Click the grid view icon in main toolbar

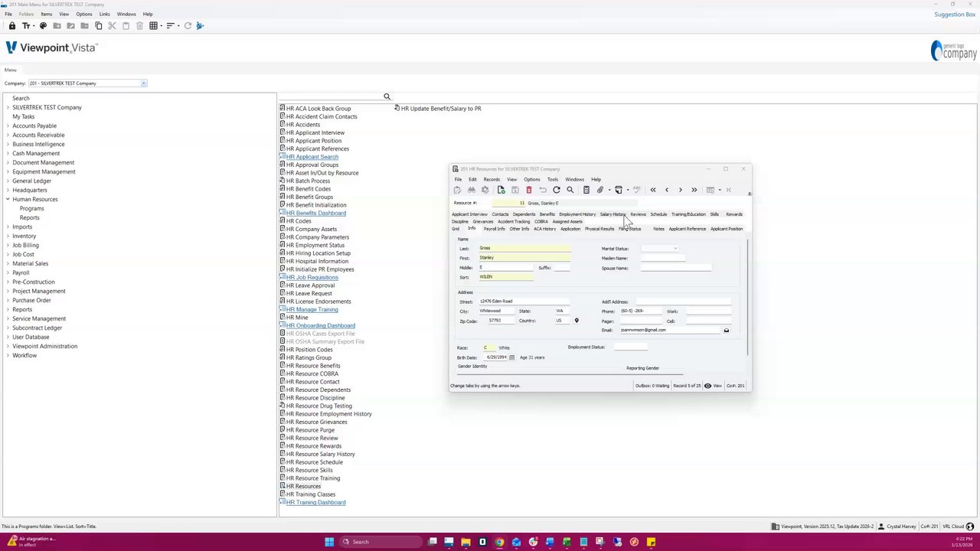153,26
